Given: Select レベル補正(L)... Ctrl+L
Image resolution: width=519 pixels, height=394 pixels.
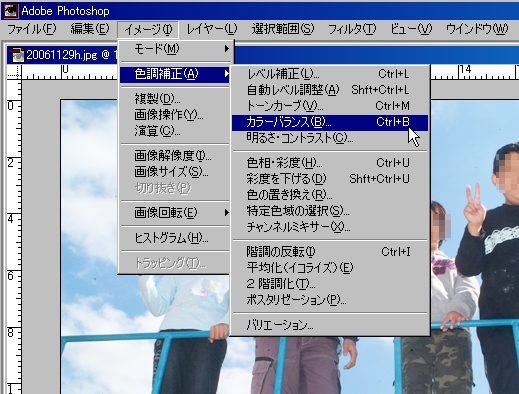Looking at the screenshot, I should (329, 74).
